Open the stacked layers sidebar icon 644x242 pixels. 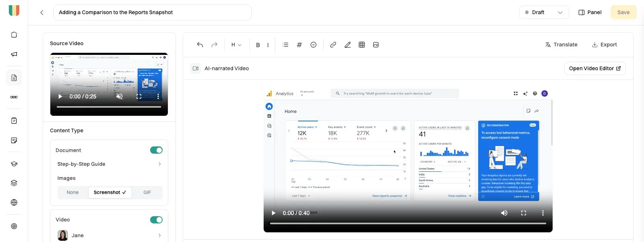tap(14, 183)
